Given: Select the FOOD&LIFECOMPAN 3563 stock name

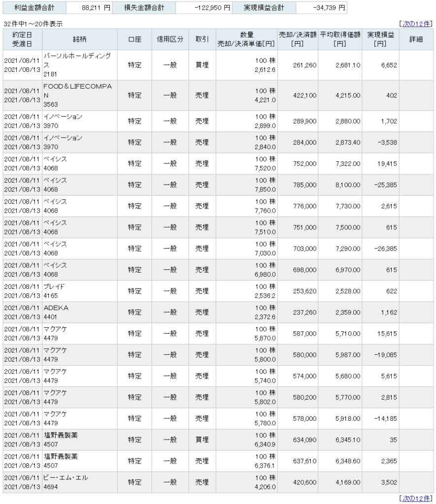Looking at the screenshot, I should pyautogui.click(x=77, y=95).
